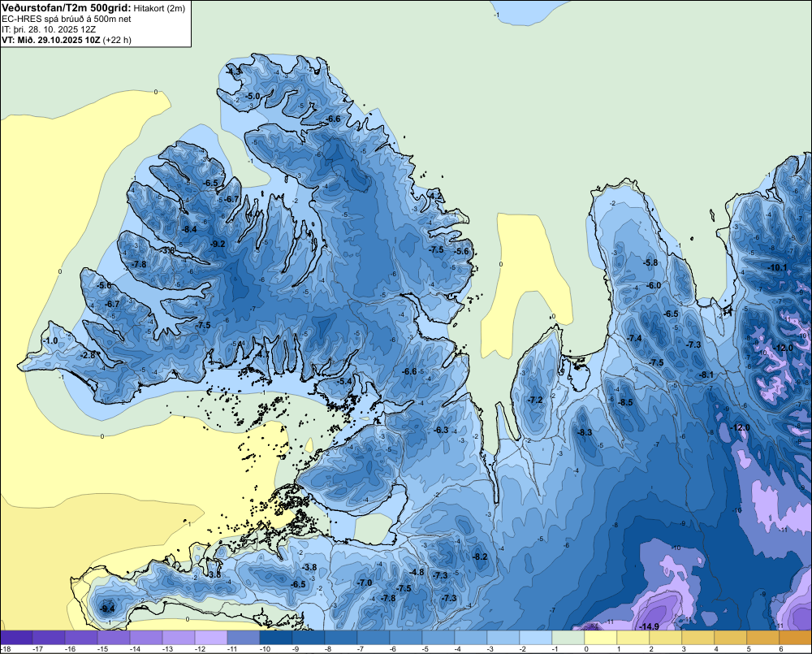Click the legend swatch between 3 and 4

coord(698,638)
